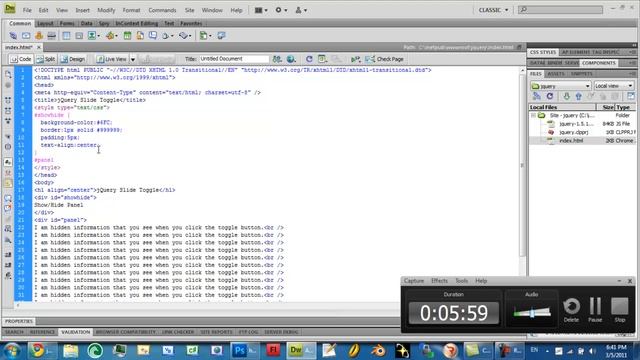The height and width of the screenshot is (360, 640).
Task: Click the search field in the application bar
Action: click(560, 9)
